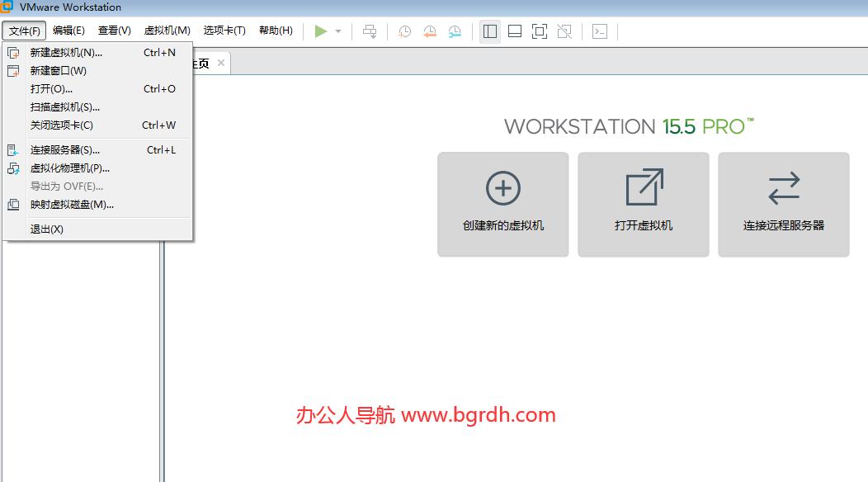Click 创建新的虚拟机 on the home page
The image size is (868, 482).
point(502,205)
